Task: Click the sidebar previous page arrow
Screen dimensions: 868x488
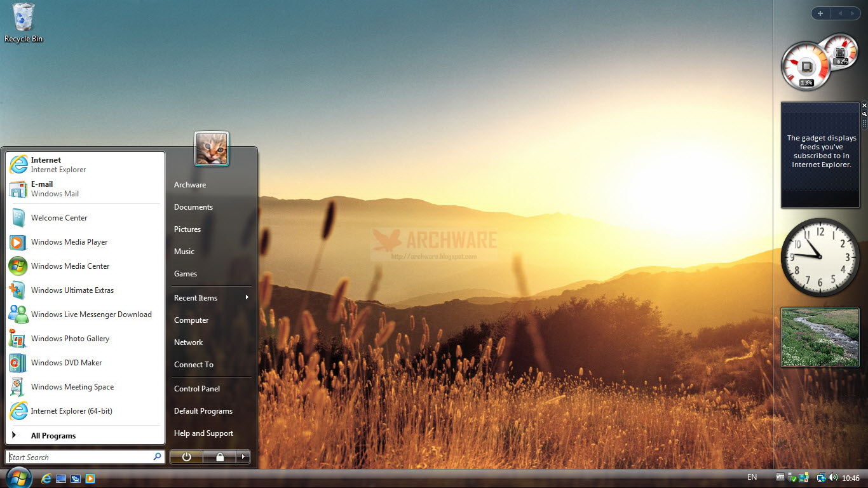Action: click(840, 13)
